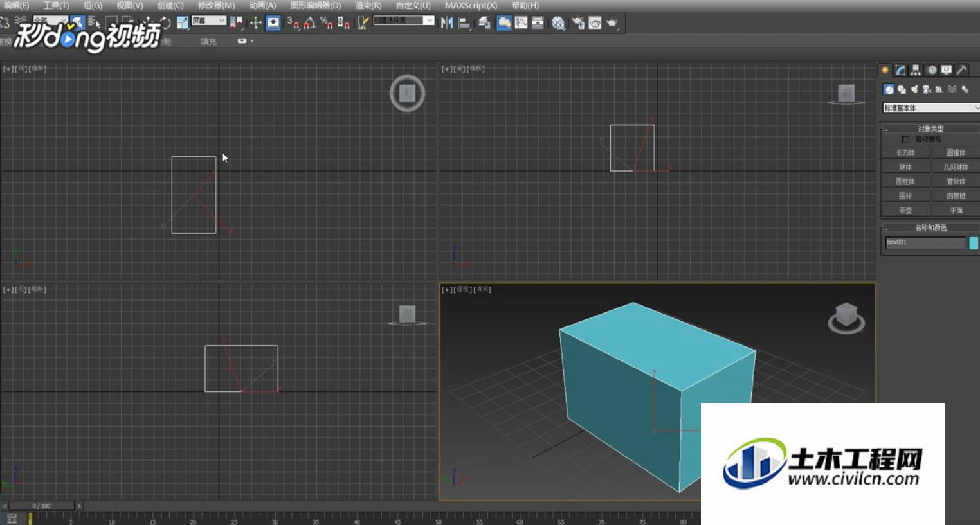
Task: Toggle Angle Snap
Action: point(310,23)
